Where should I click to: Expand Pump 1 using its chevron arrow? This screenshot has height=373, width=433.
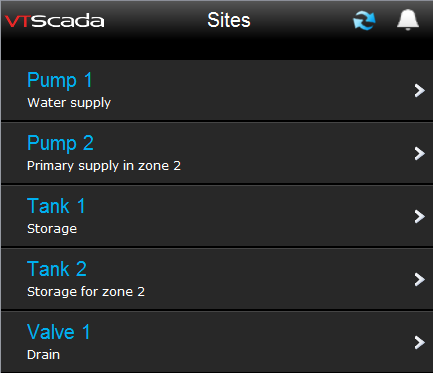420,90
